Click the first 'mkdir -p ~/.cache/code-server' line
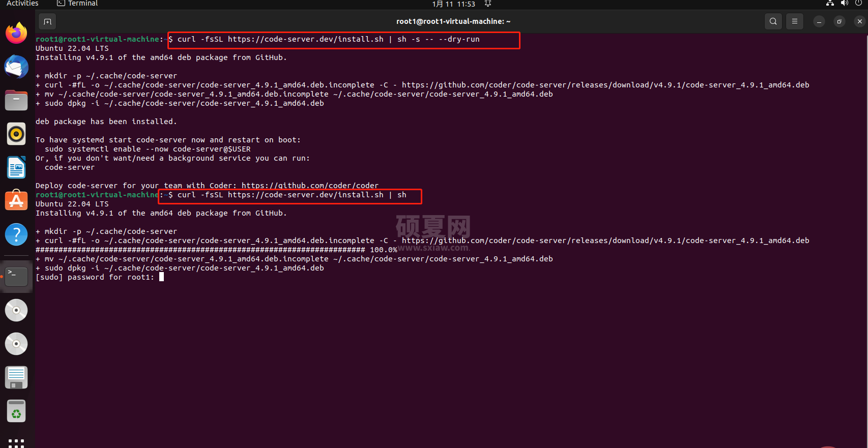The width and height of the screenshot is (868, 448). [x=106, y=76]
